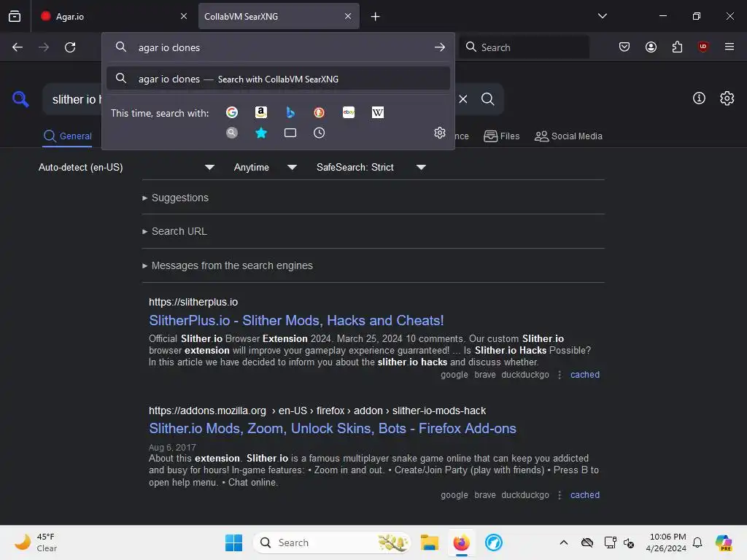Search with Google one-off icon
This screenshot has width=747, height=560.
232,112
